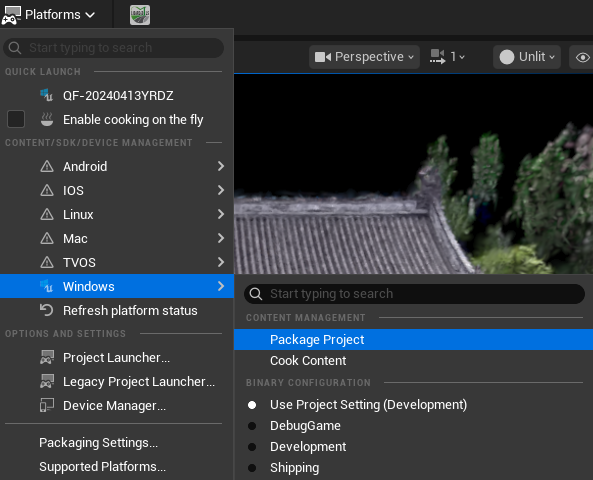Open the camera speed 1 dropdown
Image resolution: width=593 pixels, height=480 pixels.
point(447,57)
